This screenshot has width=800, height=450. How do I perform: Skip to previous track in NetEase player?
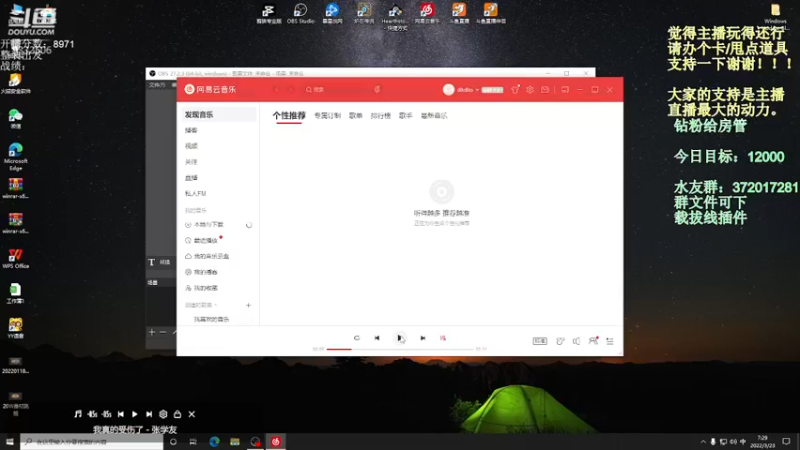click(377, 338)
